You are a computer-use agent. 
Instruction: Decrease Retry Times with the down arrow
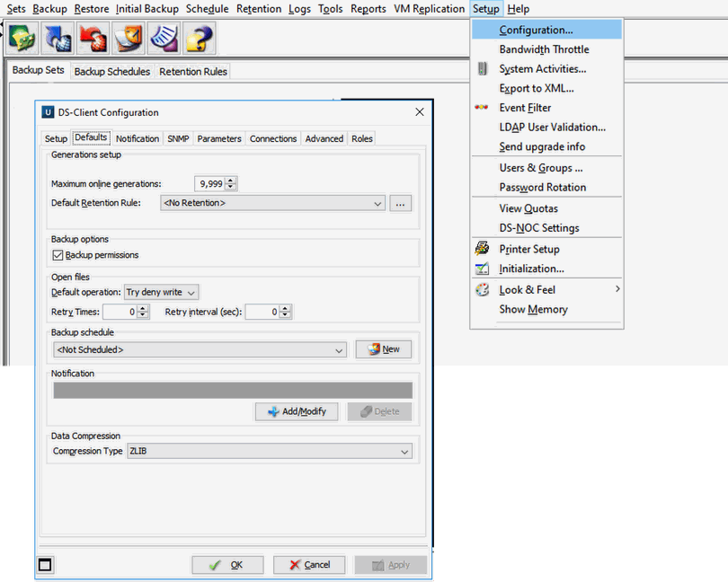[x=144, y=314]
